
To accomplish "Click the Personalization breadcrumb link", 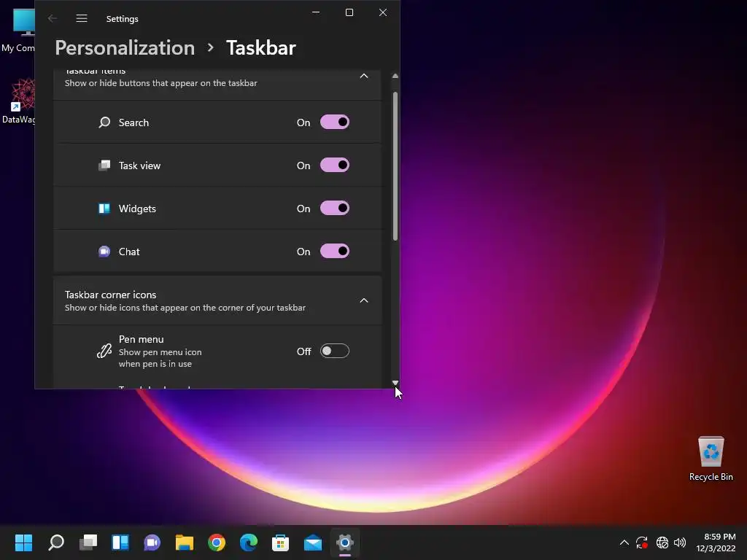I will point(125,47).
